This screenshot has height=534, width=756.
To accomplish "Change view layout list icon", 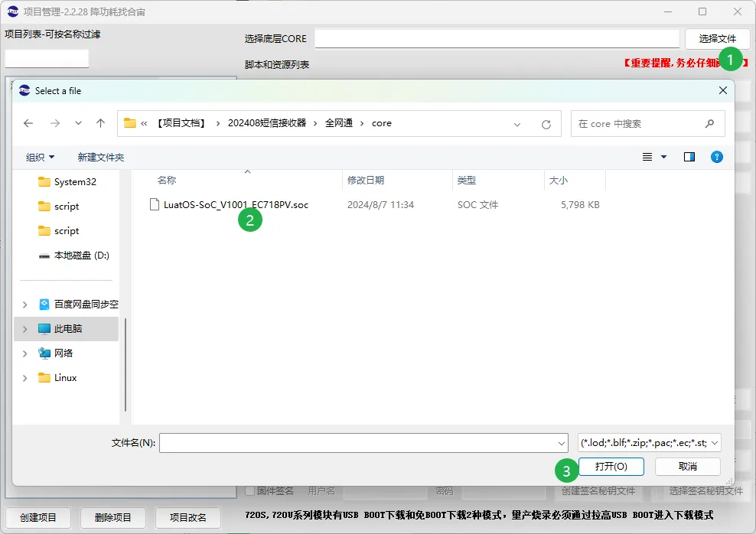I will pos(647,157).
